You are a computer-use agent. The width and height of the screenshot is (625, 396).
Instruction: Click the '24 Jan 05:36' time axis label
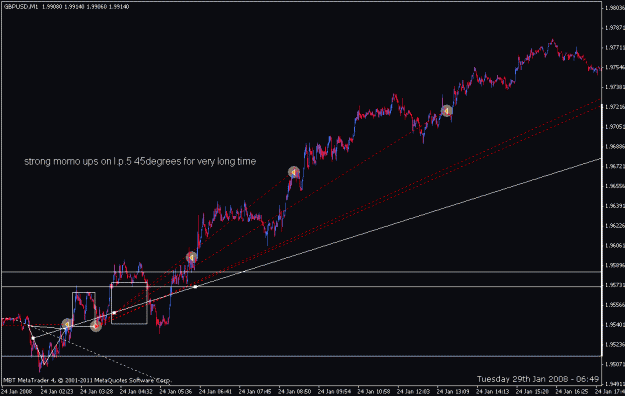click(175, 392)
